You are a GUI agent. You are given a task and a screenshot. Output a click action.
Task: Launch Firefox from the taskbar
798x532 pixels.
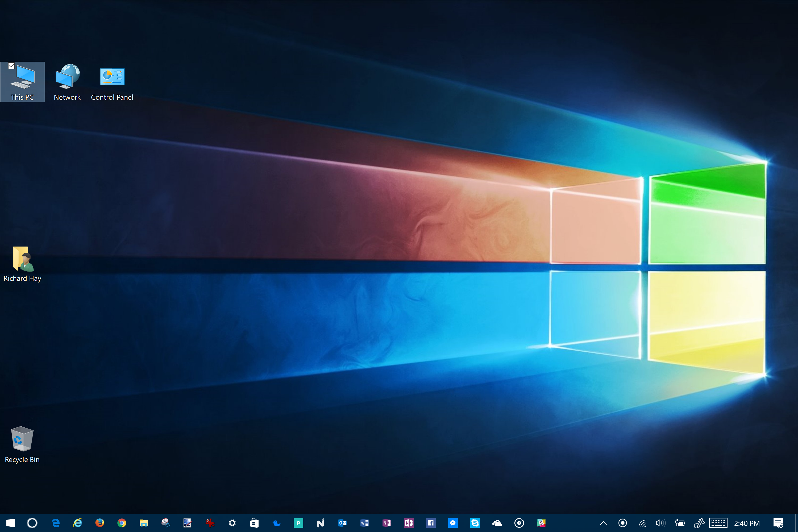tap(99, 523)
